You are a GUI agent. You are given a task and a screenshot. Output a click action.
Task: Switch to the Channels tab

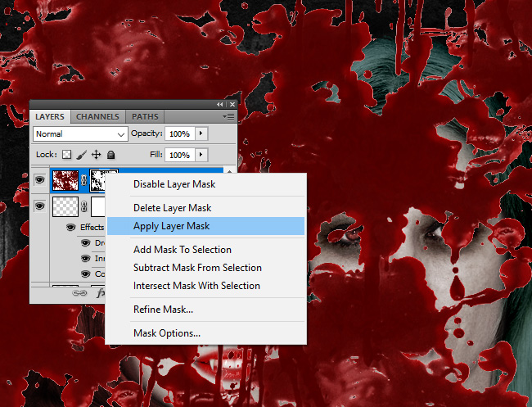click(x=97, y=117)
